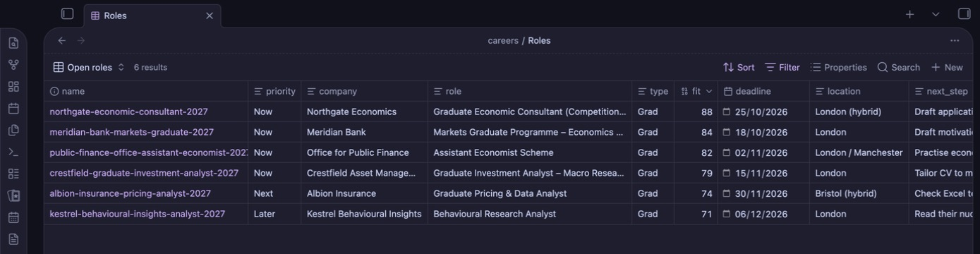Click the location column header
The height and width of the screenshot is (254, 980).
click(x=859, y=92)
